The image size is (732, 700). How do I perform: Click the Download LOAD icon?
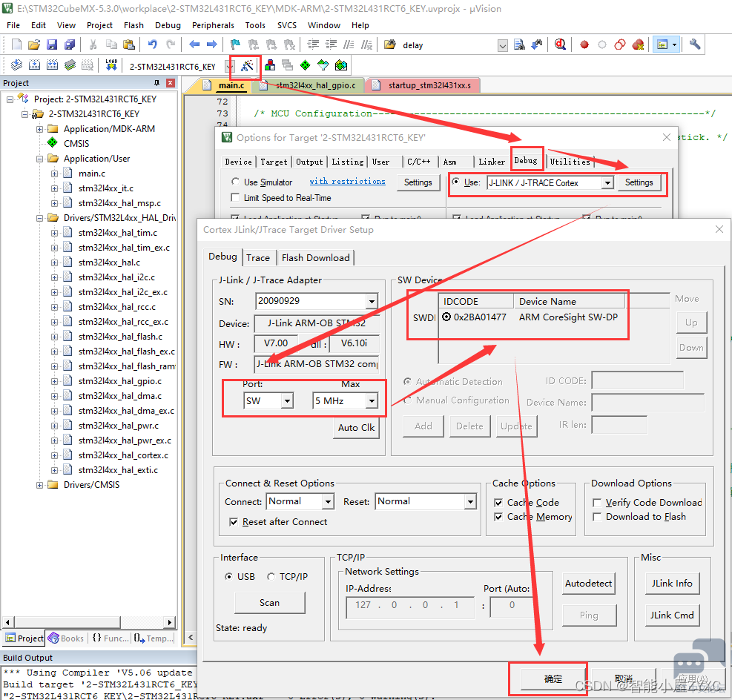tap(111, 65)
